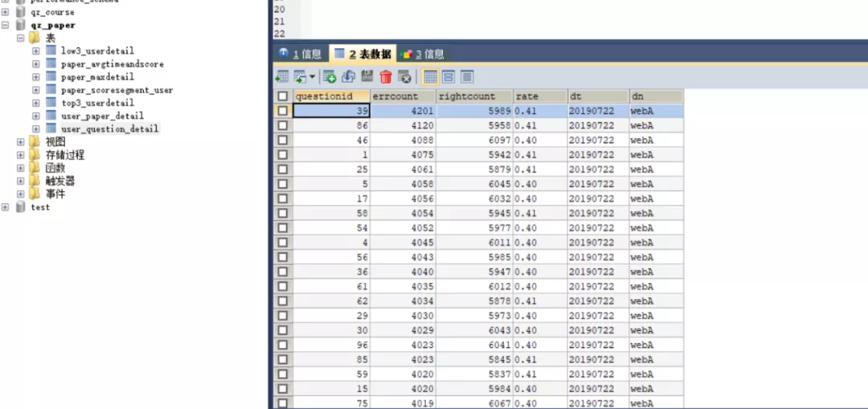Switch to form view mode icon

click(x=448, y=76)
